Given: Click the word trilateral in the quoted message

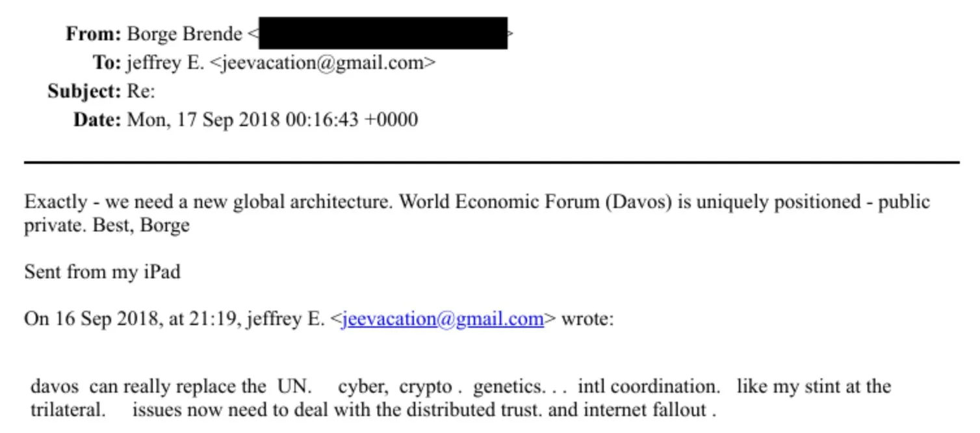Looking at the screenshot, I should click(67, 410).
